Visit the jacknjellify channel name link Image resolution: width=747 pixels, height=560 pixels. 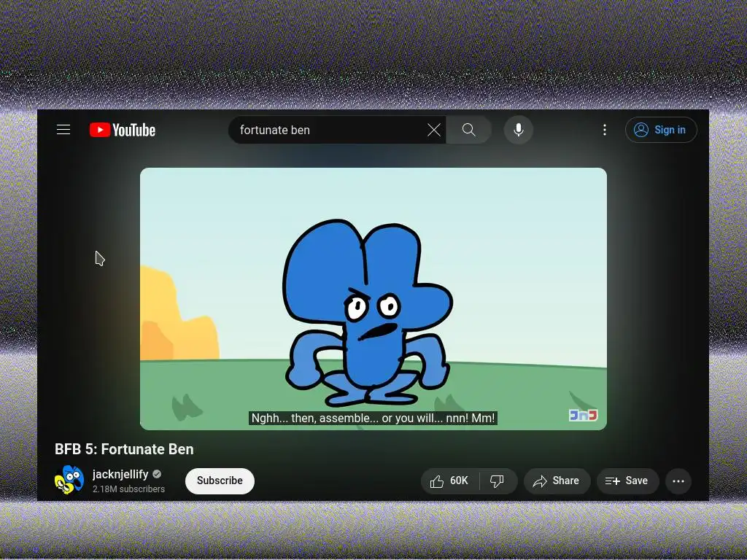click(x=120, y=474)
